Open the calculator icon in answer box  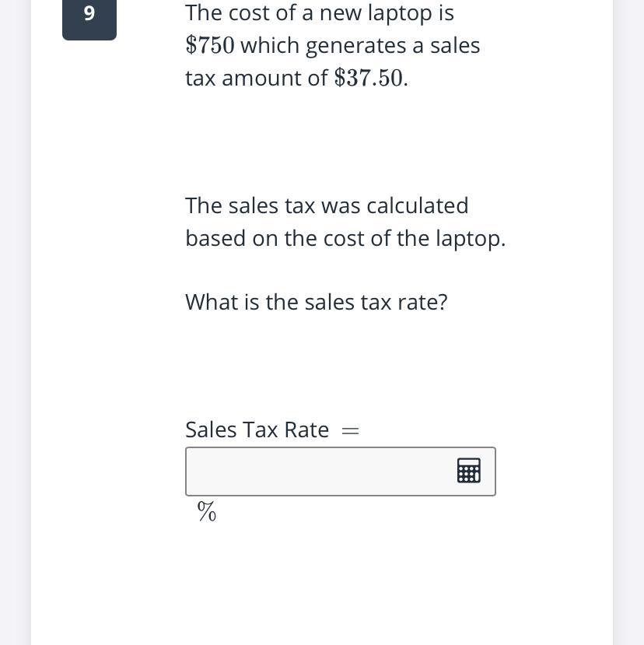coord(468,470)
